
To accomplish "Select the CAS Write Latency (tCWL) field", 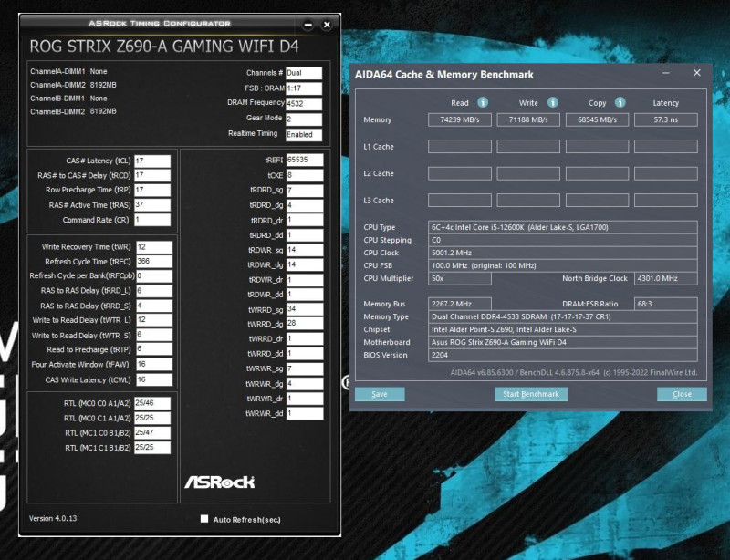I will point(154,379).
